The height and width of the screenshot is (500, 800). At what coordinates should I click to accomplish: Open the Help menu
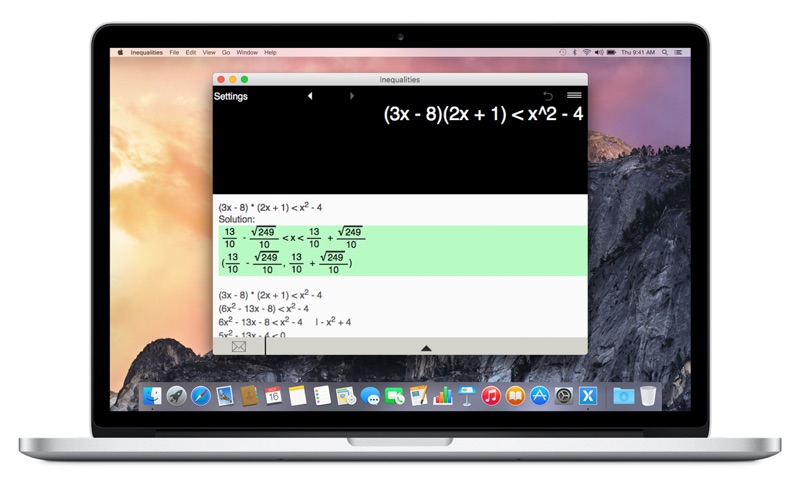(270, 53)
